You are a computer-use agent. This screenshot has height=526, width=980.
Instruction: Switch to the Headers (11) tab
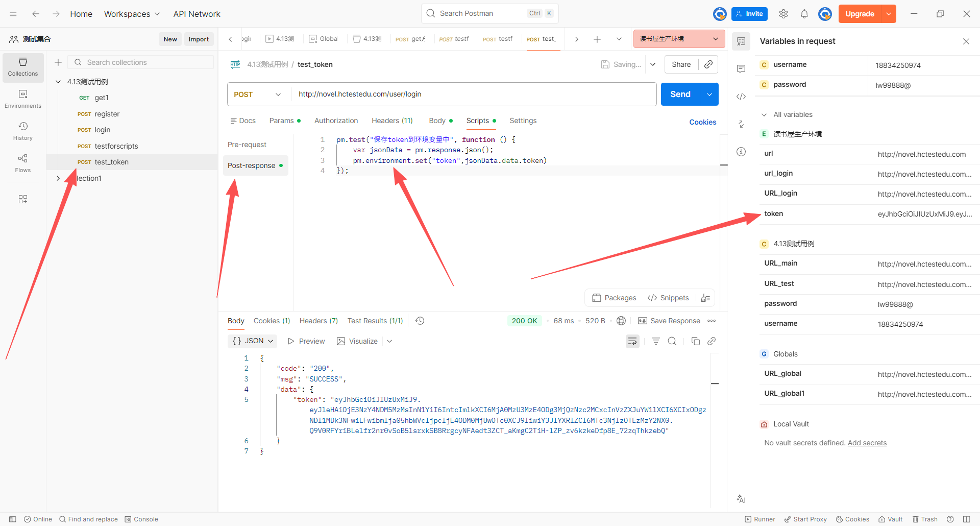pyautogui.click(x=392, y=121)
